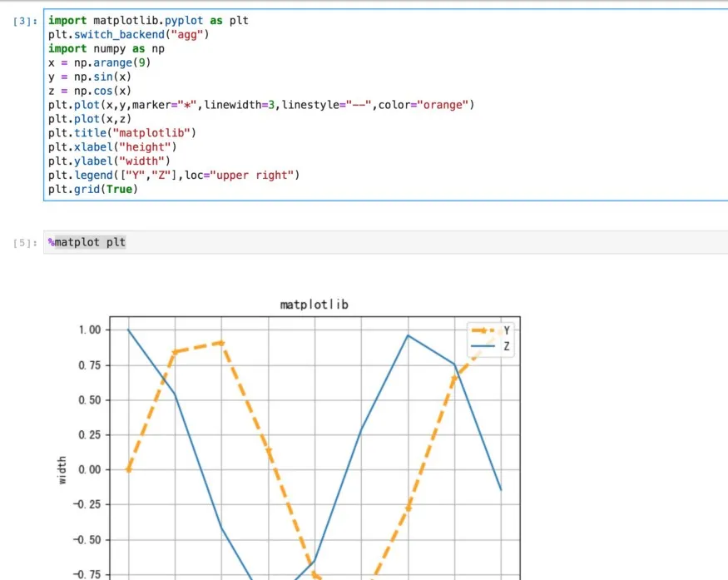Image resolution: width=728 pixels, height=580 pixels.
Task: Select the cell prompt labeled [3]
Action: [25, 22]
